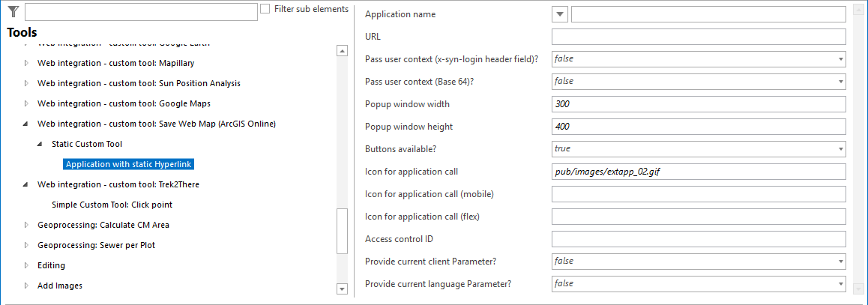Open the Application name dropdown arrow button
The height and width of the screenshot is (305, 868).
pyautogui.click(x=560, y=14)
